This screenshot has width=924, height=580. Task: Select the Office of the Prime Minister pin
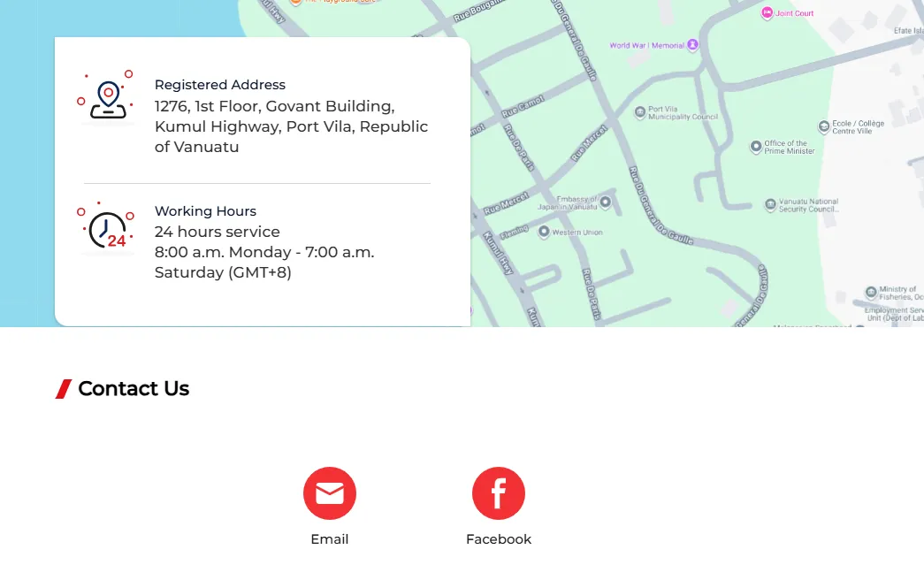coord(756,147)
